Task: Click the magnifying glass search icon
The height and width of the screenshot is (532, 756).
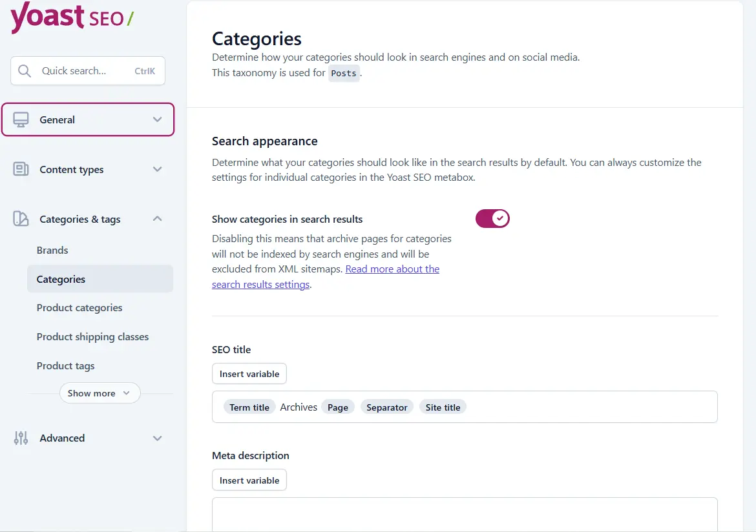Action: [25, 70]
